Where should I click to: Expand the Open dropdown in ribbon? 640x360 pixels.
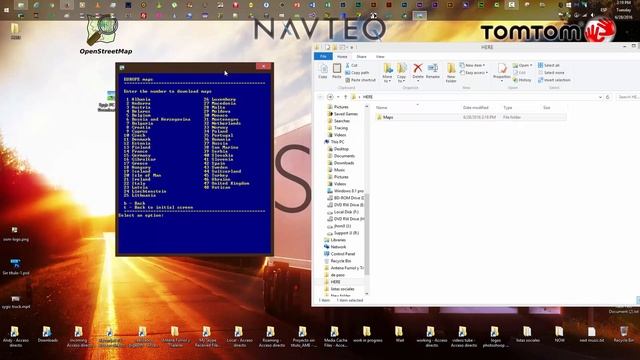point(523,65)
